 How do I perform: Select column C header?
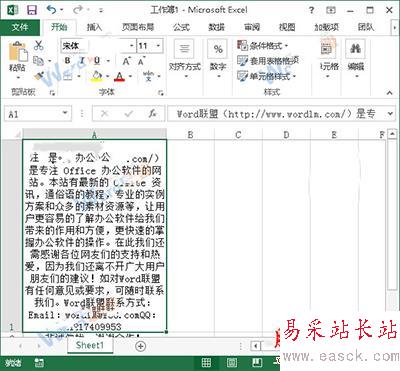tap(238, 135)
